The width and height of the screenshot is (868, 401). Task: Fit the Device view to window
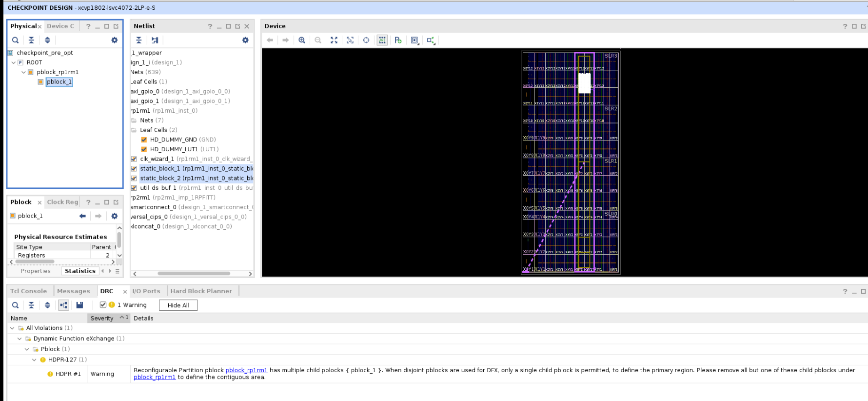coord(334,40)
